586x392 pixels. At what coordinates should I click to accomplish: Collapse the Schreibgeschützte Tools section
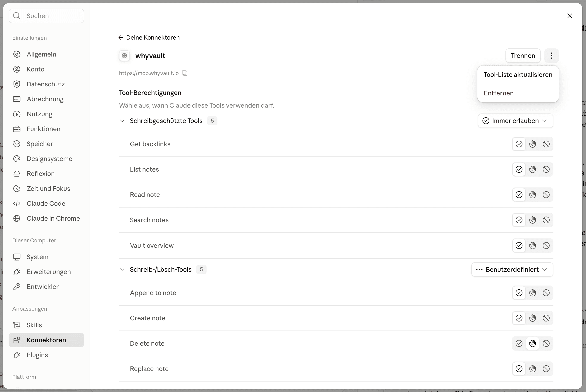[122, 121]
